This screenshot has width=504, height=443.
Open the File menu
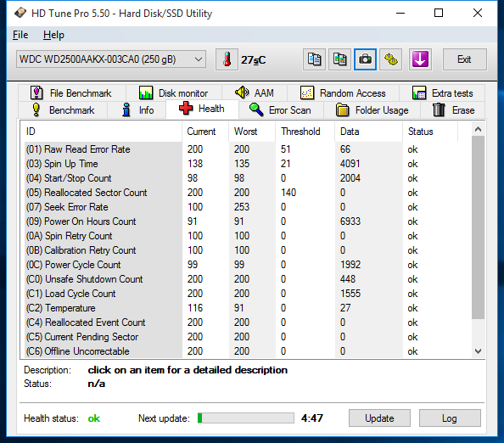(x=20, y=35)
